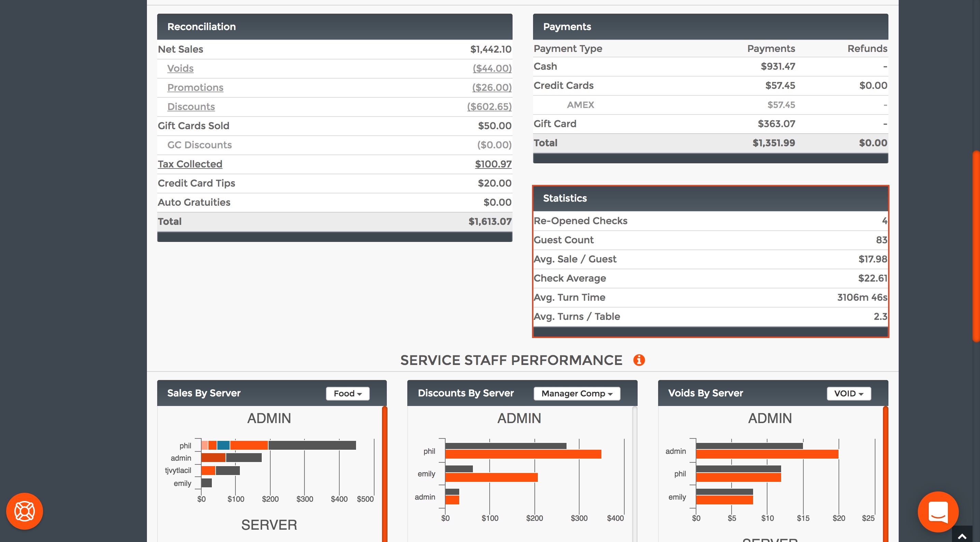Click the $100.97 tax amount link
This screenshot has width=980, height=542.
coord(493,164)
